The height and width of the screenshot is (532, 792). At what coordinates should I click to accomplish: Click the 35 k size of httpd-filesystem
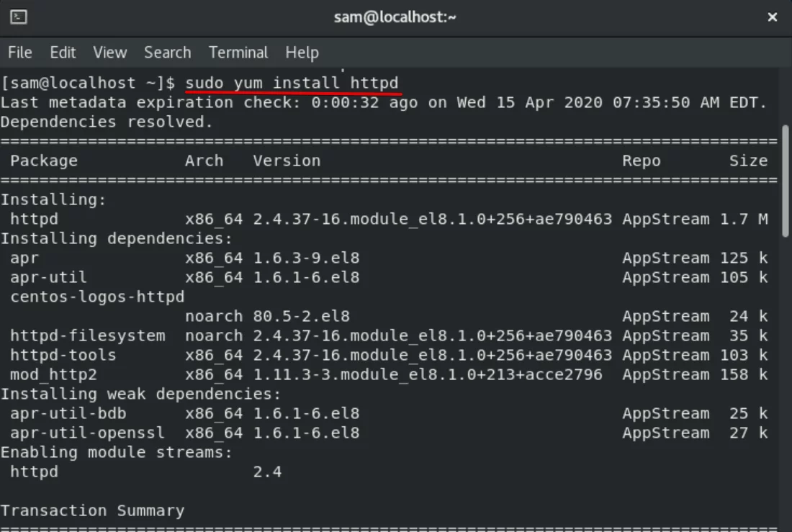pyautogui.click(x=749, y=336)
